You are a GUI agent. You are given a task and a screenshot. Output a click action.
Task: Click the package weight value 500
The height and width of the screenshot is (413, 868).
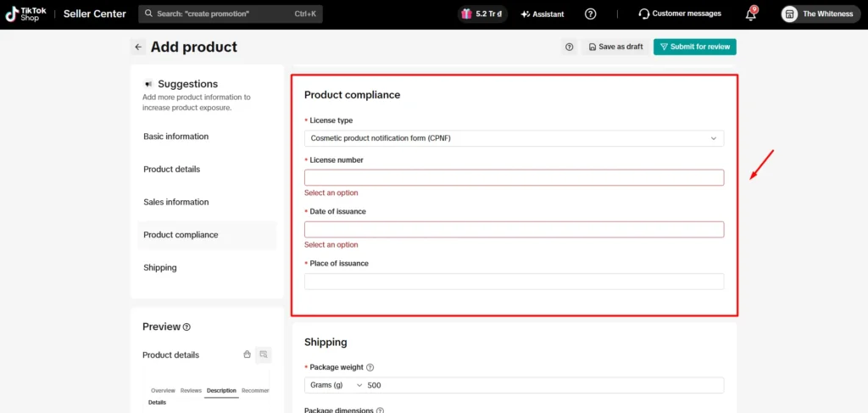[x=374, y=385]
